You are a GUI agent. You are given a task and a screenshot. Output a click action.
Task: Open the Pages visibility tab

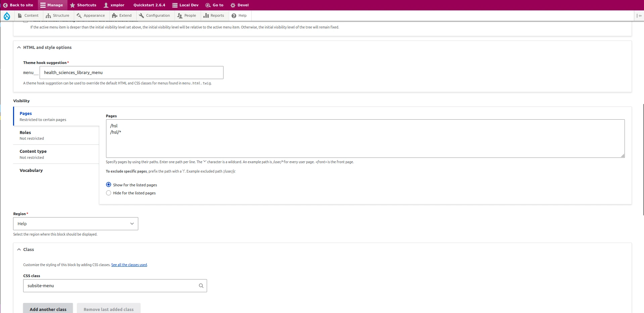pyautogui.click(x=56, y=116)
